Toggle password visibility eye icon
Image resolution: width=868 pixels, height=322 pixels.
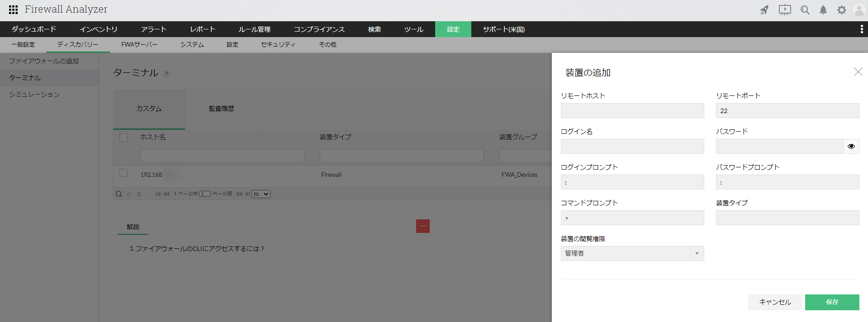[851, 146]
